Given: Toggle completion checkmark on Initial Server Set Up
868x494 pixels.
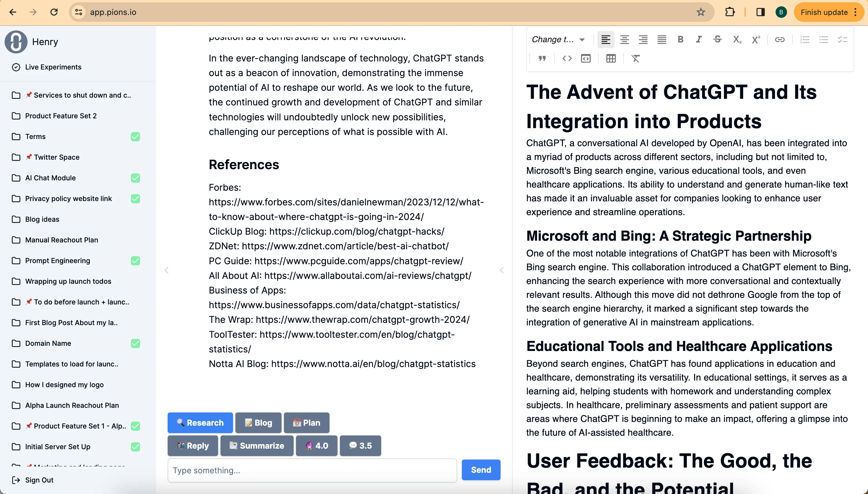Looking at the screenshot, I should tap(135, 447).
